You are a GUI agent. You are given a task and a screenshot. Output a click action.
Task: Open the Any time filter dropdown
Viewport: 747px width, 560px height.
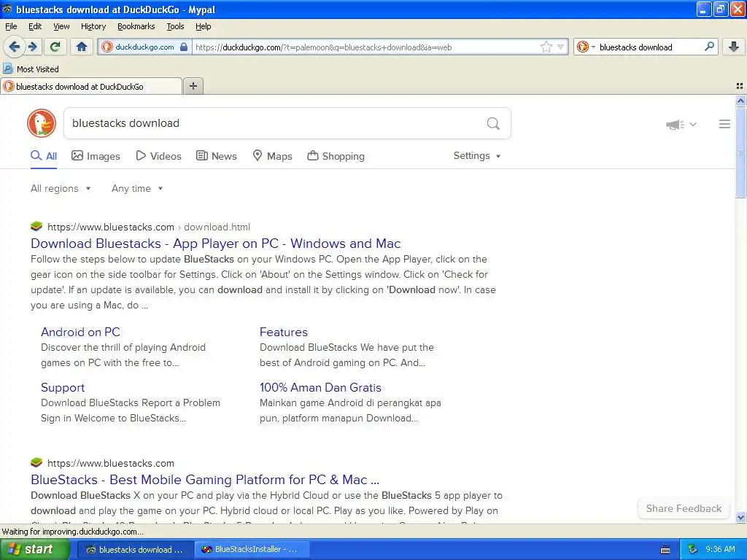137,189
